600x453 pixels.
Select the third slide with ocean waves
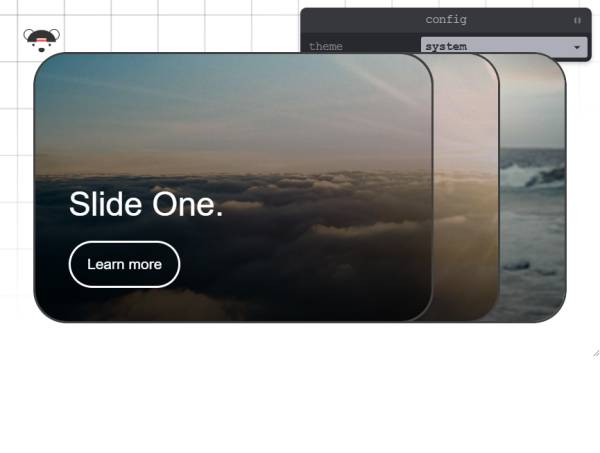pyautogui.click(x=533, y=187)
